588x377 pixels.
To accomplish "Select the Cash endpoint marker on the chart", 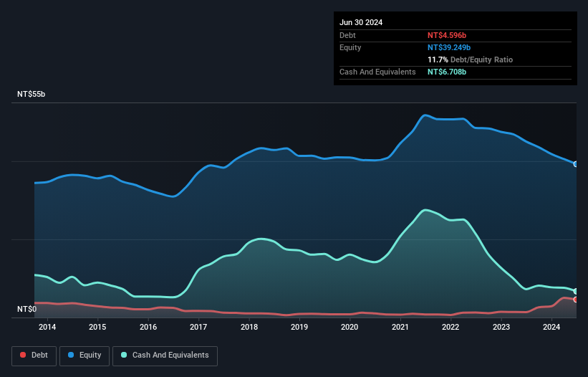I will (576, 292).
